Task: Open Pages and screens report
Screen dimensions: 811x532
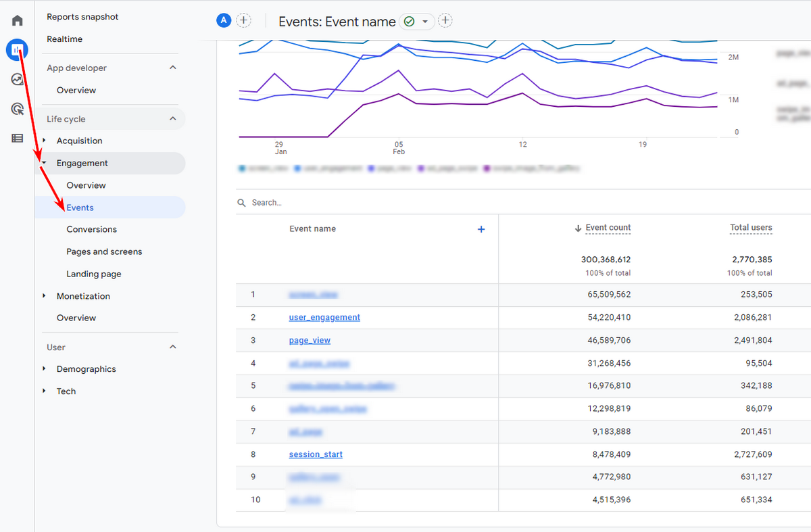Action: (104, 251)
